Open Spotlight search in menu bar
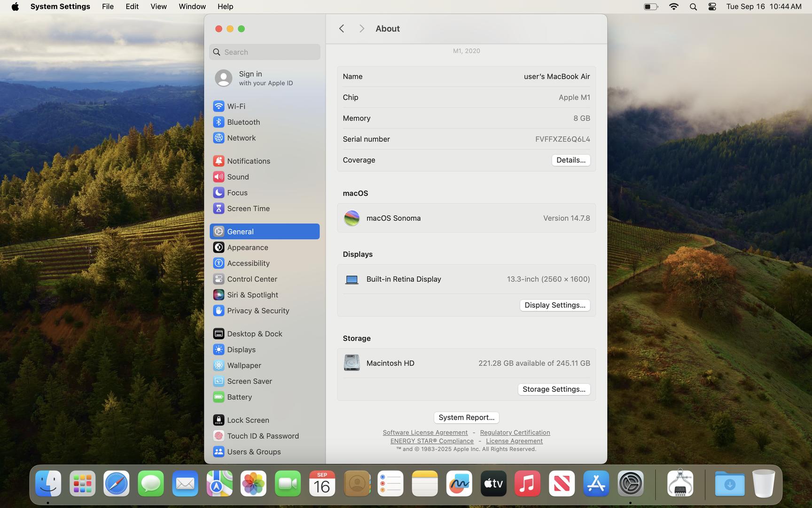Viewport: 812px width, 508px height. point(693,7)
